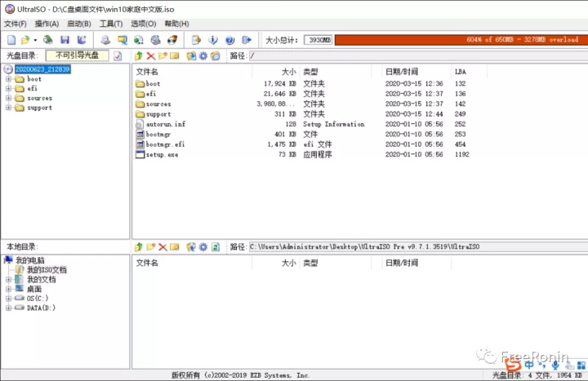Click the green refresh icon in local pane toolbar
The width and height of the screenshot is (588, 381).
coord(216,247)
